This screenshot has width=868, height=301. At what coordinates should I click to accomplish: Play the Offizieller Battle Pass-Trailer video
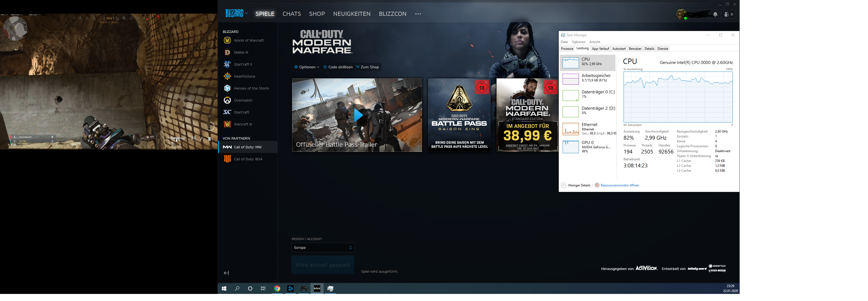tap(358, 115)
